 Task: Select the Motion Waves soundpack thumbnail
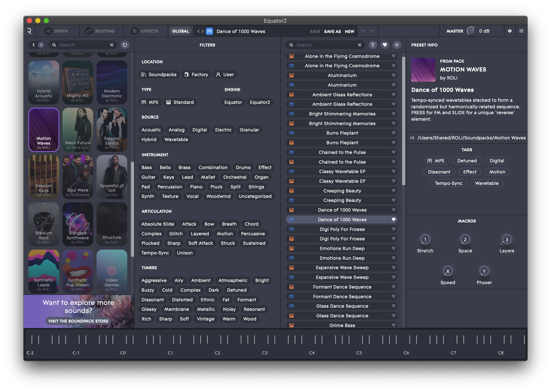click(44, 130)
